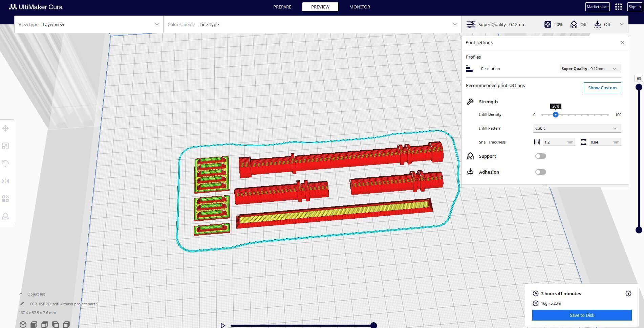Click the wall thickness 1.2 mm field
This screenshot has height=328, width=644.
(x=559, y=142)
